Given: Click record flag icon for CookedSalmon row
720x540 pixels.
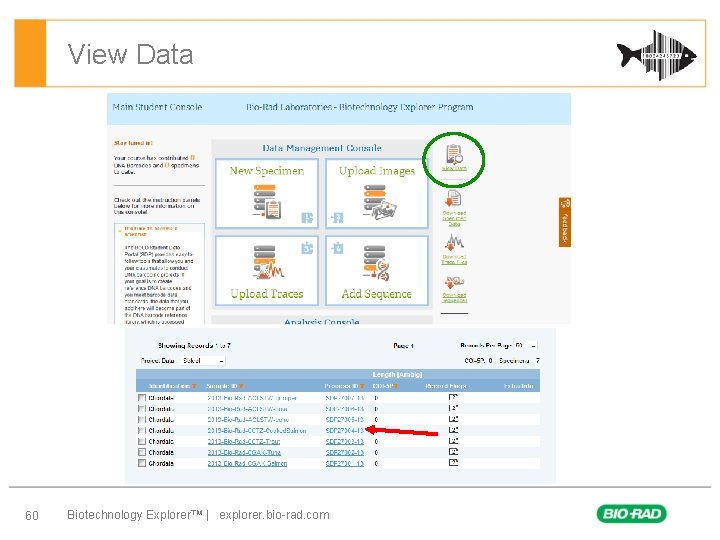Looking at the screenshot, I should (453, 430).
